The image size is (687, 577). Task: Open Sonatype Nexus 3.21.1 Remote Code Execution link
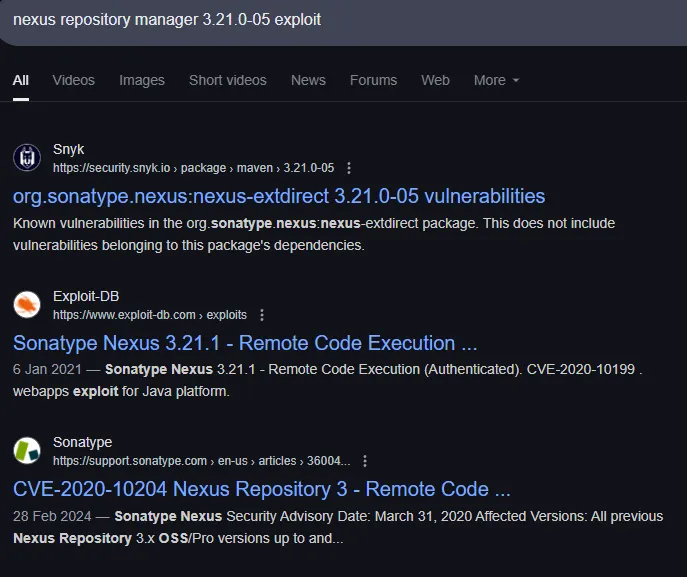click(x=245, y=343)
